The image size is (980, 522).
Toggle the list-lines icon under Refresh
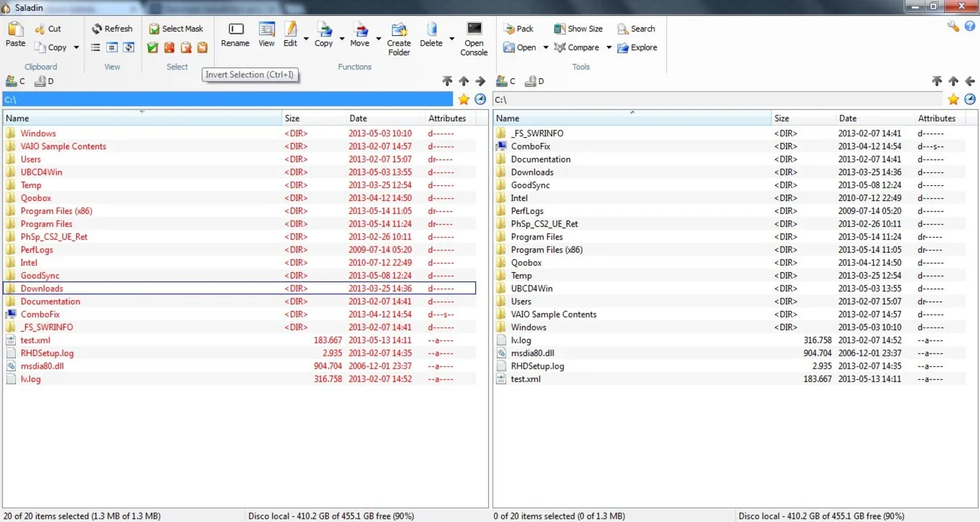tap(96, 48)
